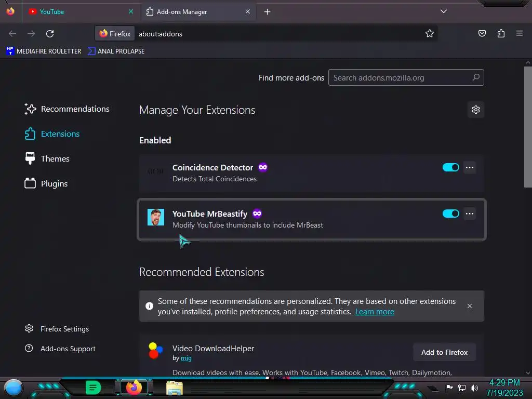Image resolution: width=532 pixels, height=399 pixels.
Task: Open the Coincidence Detector title
Action: (x=212, y=168)
